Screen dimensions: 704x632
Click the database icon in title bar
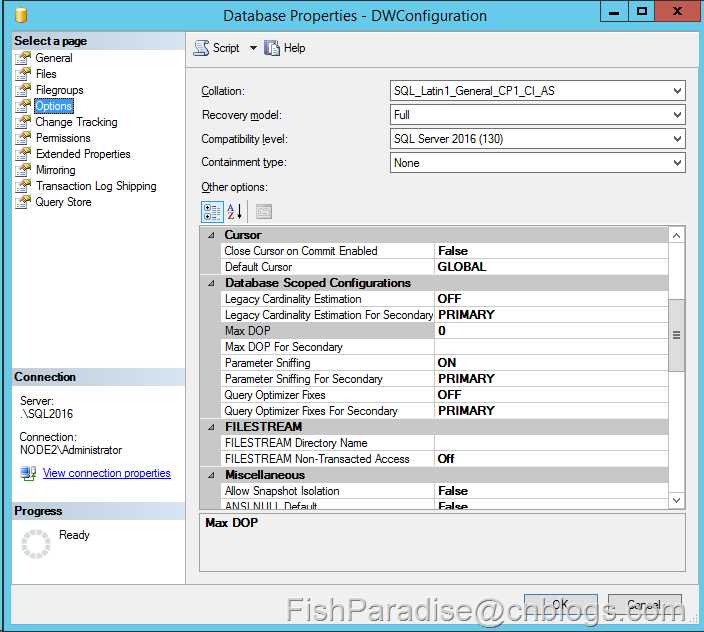pos(21,15)
